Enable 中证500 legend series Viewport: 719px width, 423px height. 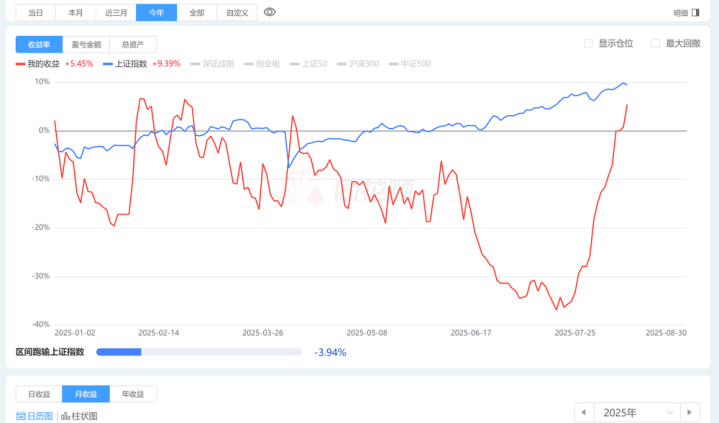click(408, 63)
